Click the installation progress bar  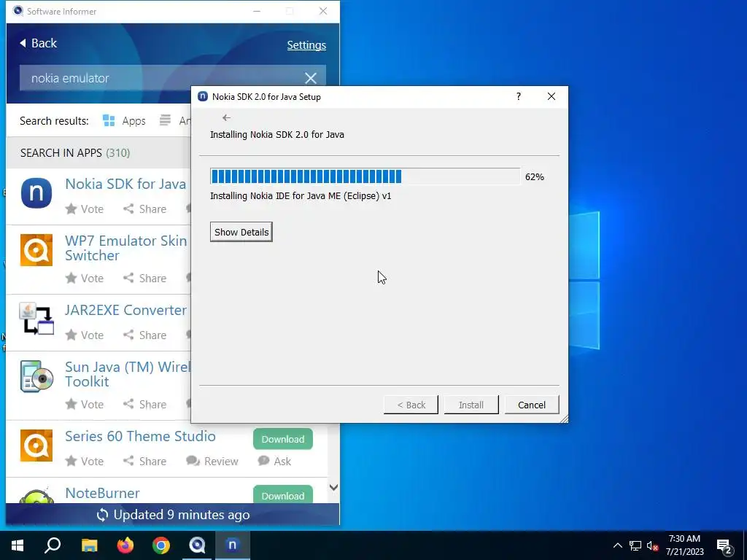[x=365, y=176]
